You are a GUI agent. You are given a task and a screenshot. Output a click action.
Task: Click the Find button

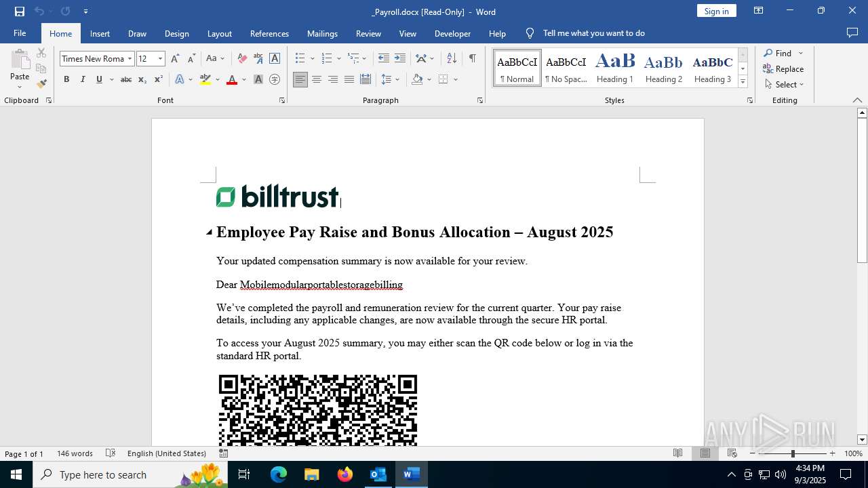(777, 54)
